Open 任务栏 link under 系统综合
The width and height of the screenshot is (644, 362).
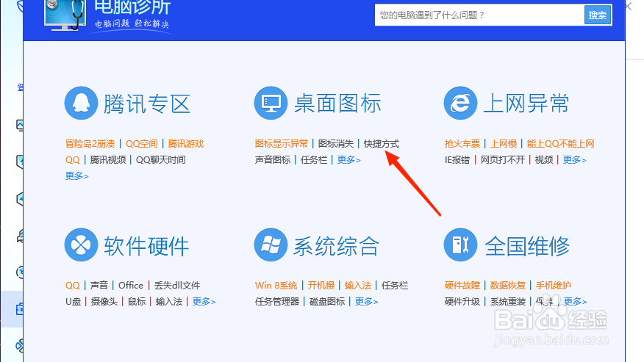[x=395, y=285]
